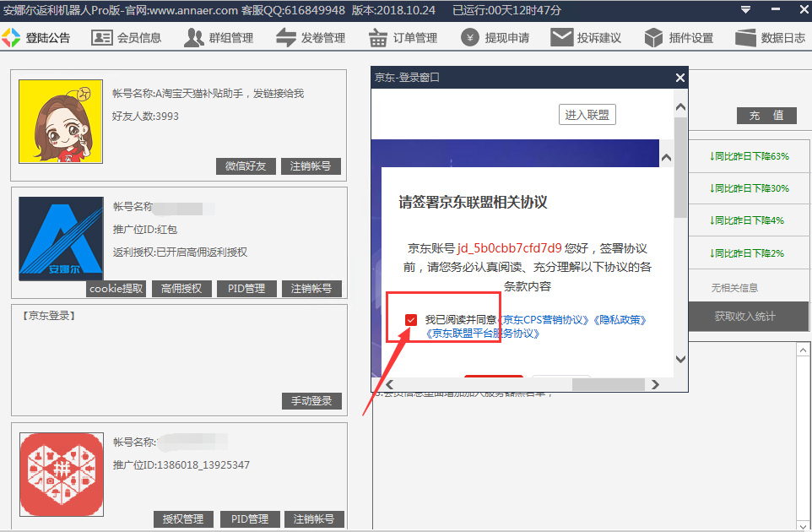
Task: Click the dialog outer scrollbar up arrow
Action: [x=681, y=107]
